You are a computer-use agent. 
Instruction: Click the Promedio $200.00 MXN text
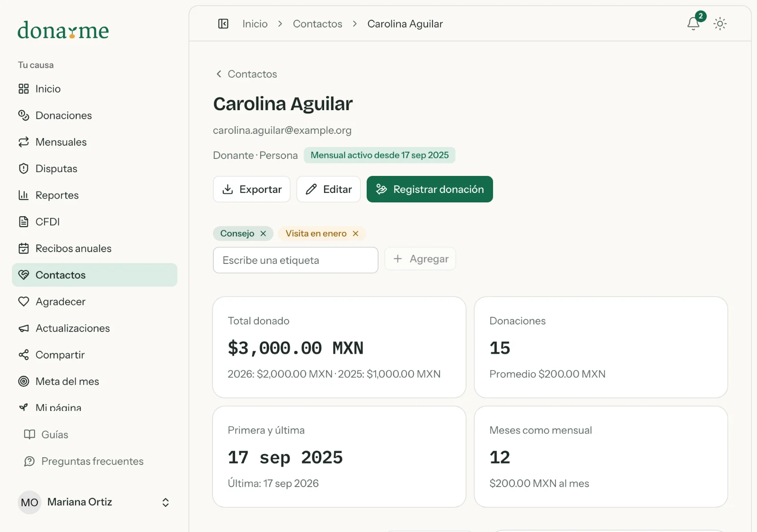pos(547,374)
